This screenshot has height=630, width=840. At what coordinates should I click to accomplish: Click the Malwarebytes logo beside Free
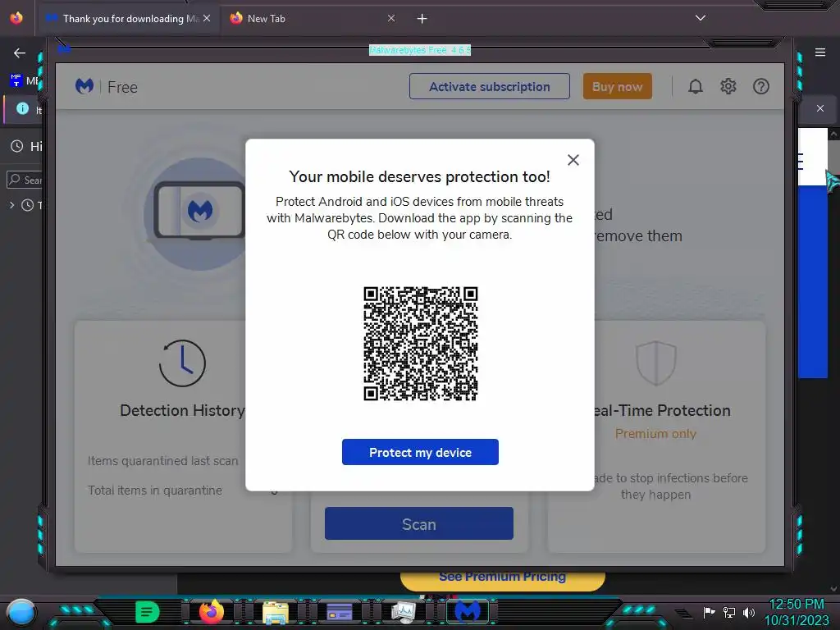84,86
